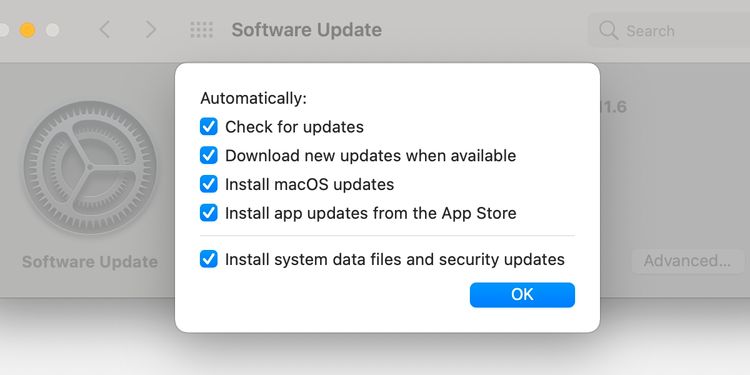Viewport: 750px width, 375px height.
Task: Click the Check for updates label text
Action: click(x=294, y=127)
